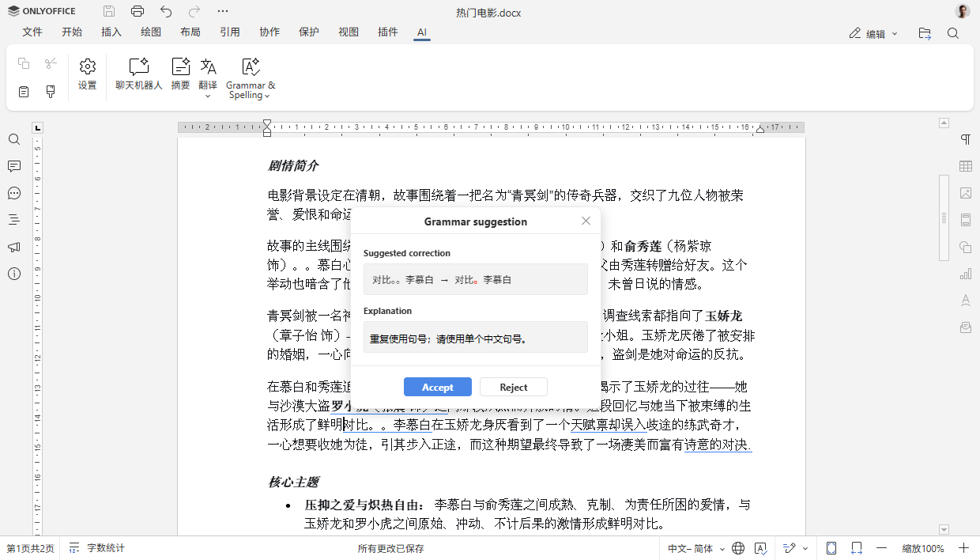Switch to the 插入 ribbon tab
Viewport: 980px width, 560px height.
coord(111,32)
